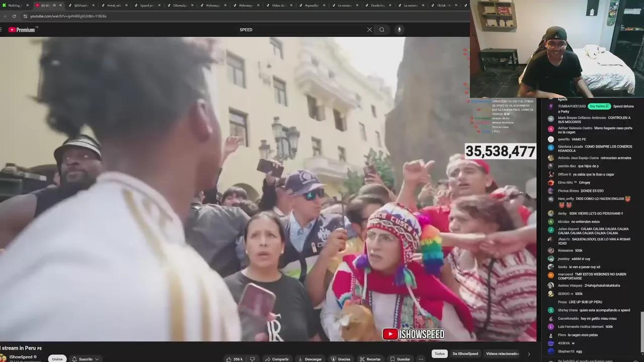The height and width of the screenshot is (362, 644).
Task: Switch to the Donde hay tab
Action: [377, 5]
